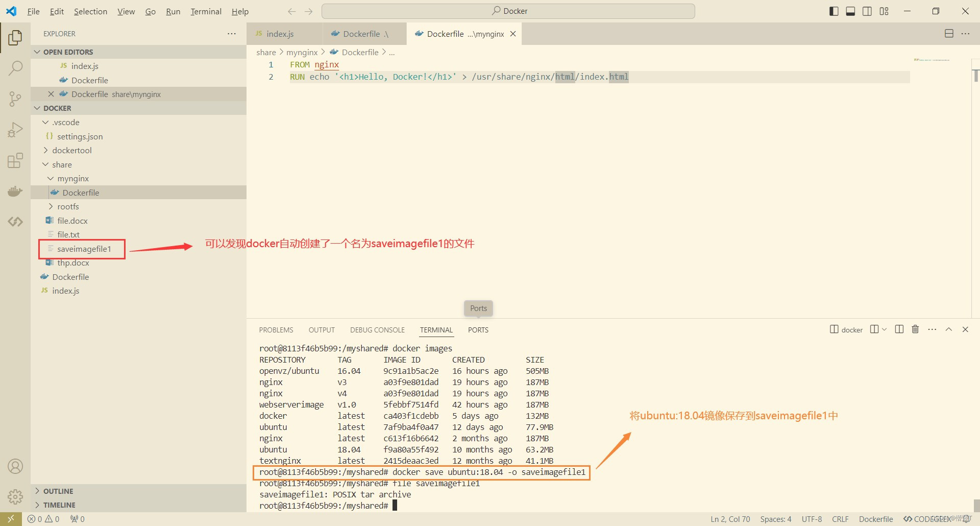Switch to the index.js editor tab

[284, 34]
